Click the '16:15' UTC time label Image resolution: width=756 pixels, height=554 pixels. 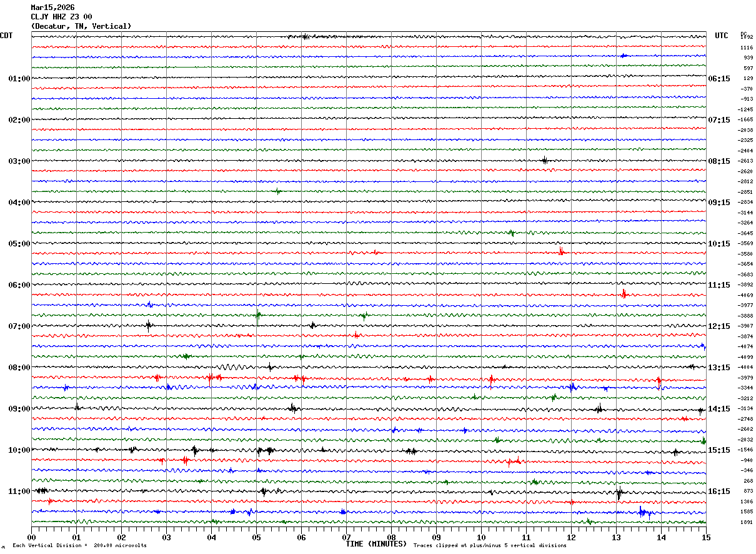click(719, 491)
